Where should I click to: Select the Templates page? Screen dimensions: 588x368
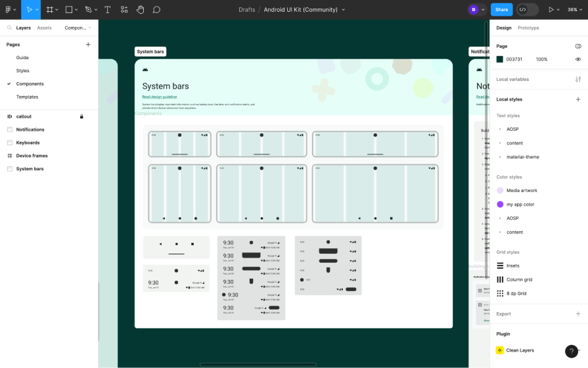(27, 97)
